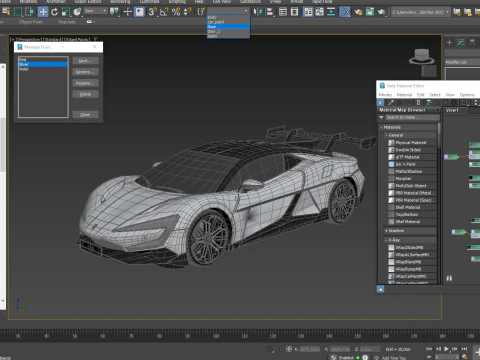Select "Silver" scene state in list
Image resolution: width=480 pixels, height=360 pixels.
(43, 64)
